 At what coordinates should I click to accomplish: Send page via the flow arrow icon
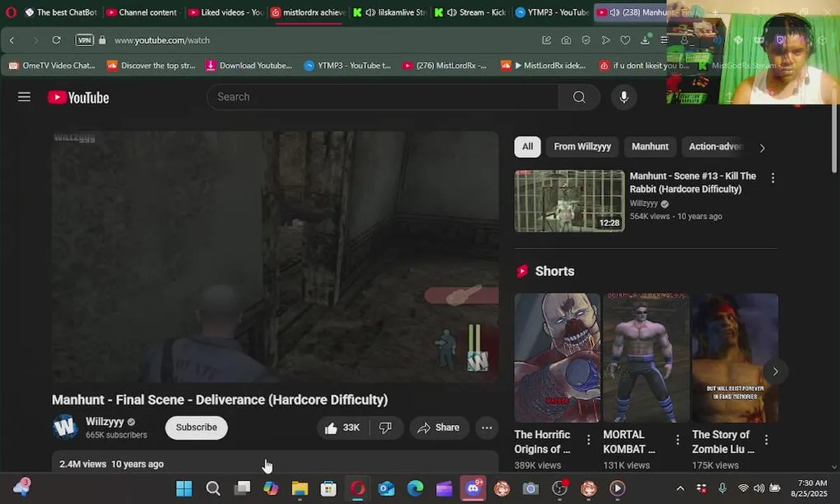pyautogui.click(x=605, y=41)
